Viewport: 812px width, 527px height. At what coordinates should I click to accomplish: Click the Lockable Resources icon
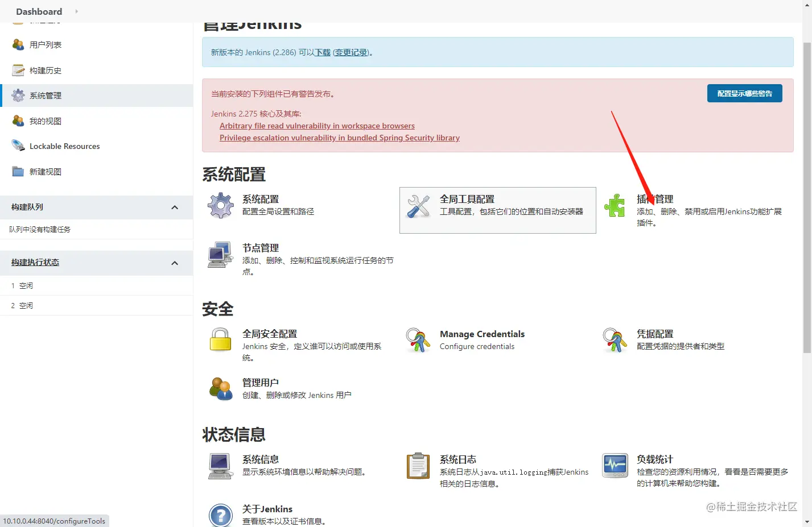click(18, 146)
